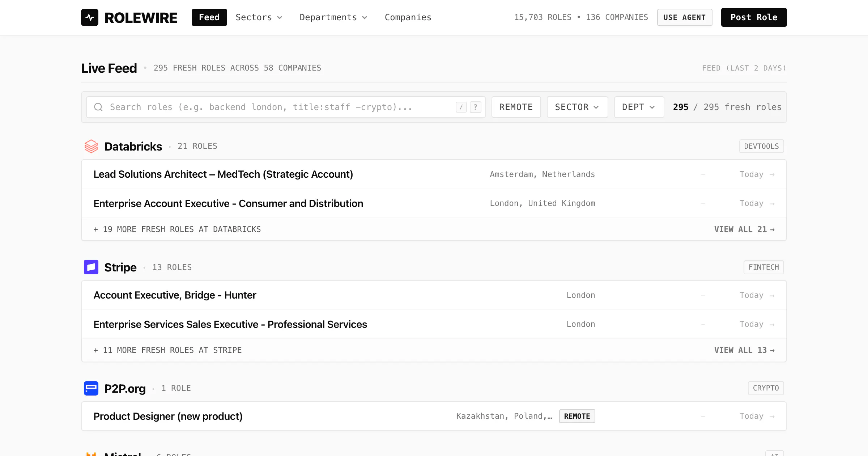Click the USE AGENT button
Image resolution: width=868 pixels, height=456 pixels.
(x=685, y=17)
